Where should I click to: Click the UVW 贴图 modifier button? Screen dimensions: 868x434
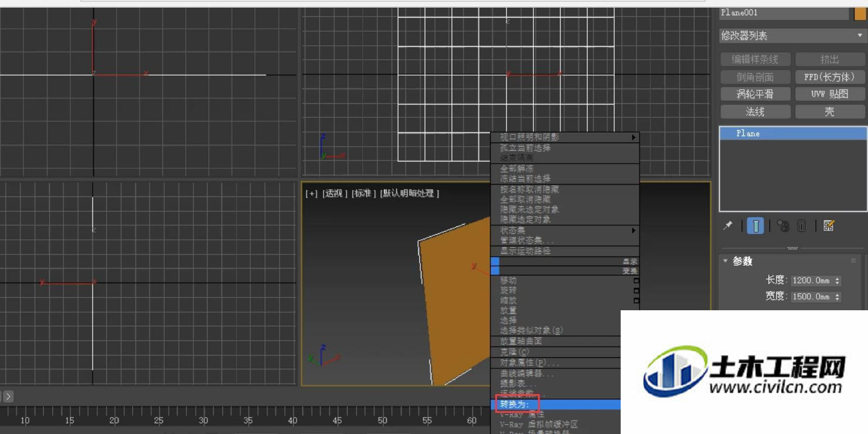click(x=830, y=94)
